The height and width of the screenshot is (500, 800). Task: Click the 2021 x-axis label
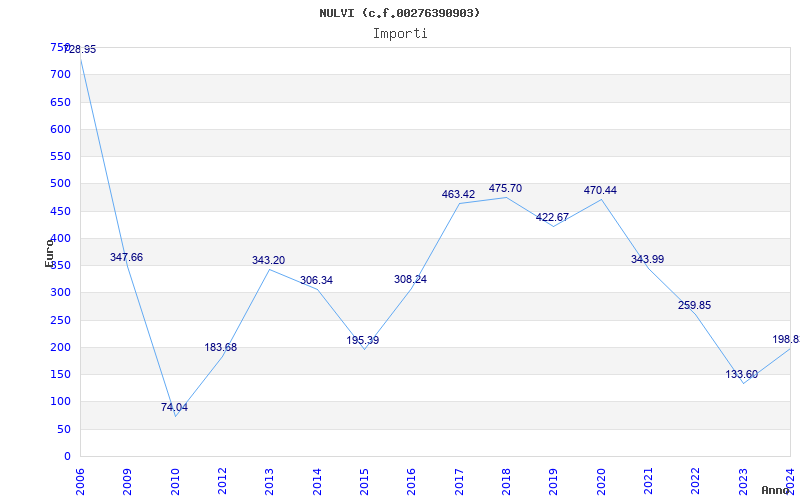(x=648, y=481)
